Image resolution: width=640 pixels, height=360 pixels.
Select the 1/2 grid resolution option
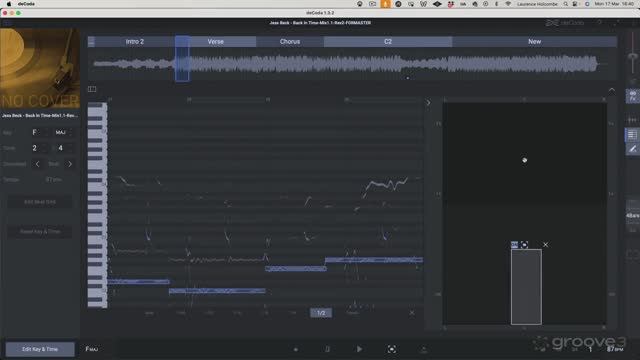321,313
